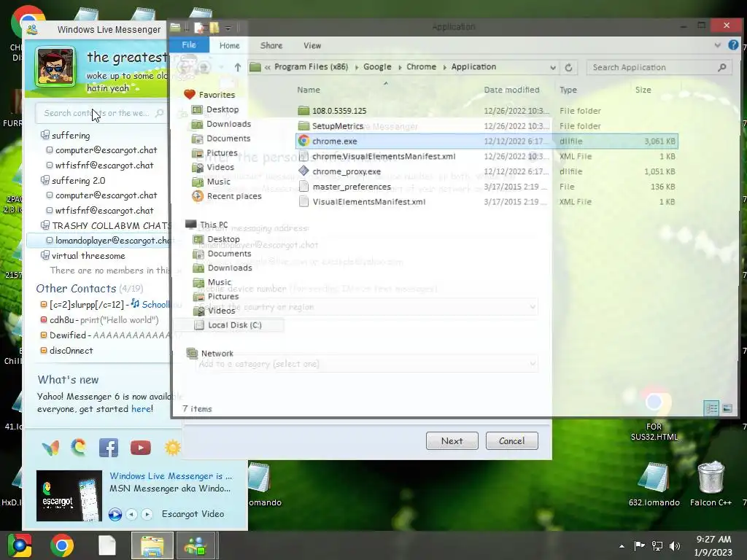This screenshot has height=560, width=747.
Task: Click the Next button in dialog
Action: pos(452,441)
